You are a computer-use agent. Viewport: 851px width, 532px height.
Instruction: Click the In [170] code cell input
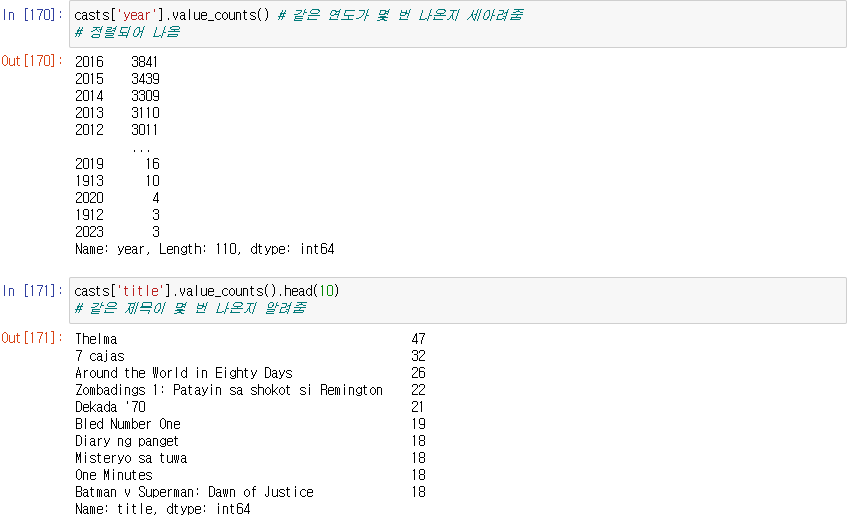click(458, 24)
